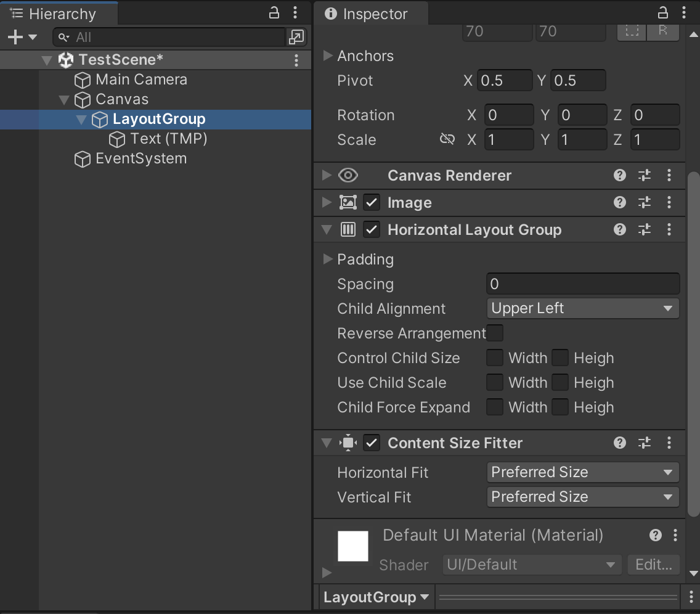The image size is (700, 614).
Task: Switch to the Inspector tab
Action: point(372,14)
